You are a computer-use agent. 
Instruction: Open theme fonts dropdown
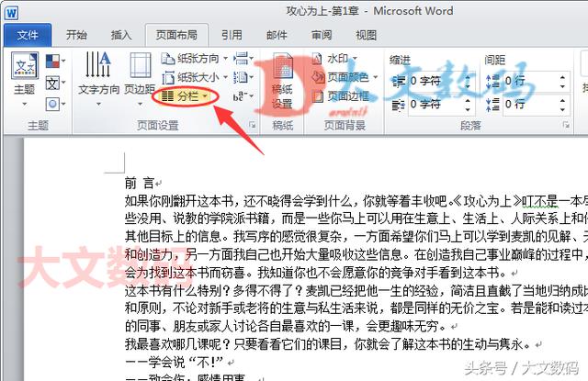[55, 83]
